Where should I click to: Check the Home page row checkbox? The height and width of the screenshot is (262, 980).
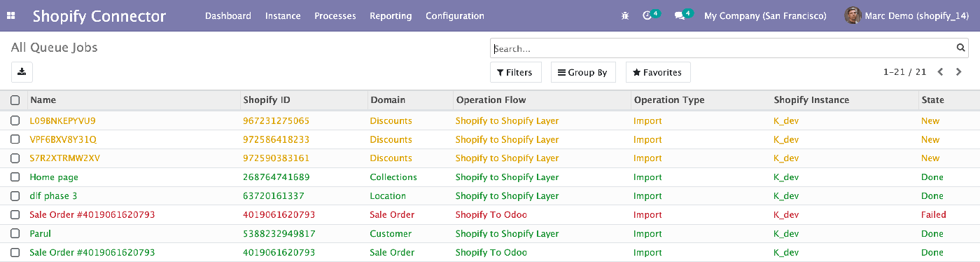[x=15, y=177]
